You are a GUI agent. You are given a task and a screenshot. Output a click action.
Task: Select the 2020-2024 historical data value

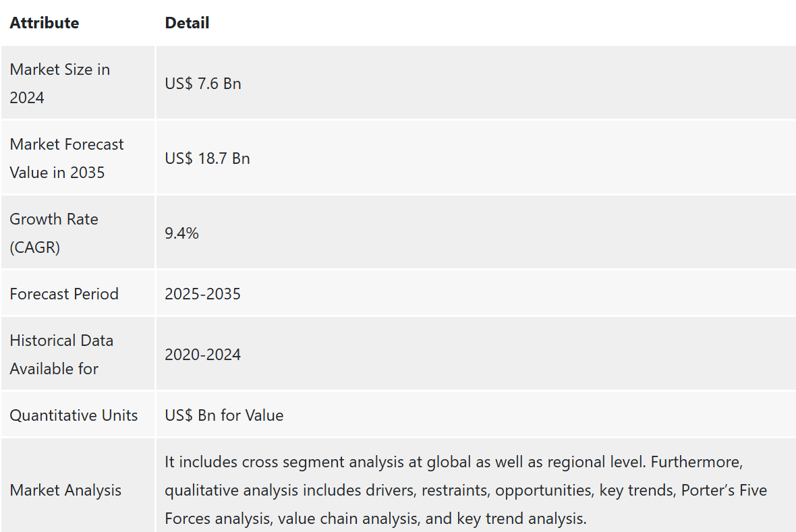[202, 354]
